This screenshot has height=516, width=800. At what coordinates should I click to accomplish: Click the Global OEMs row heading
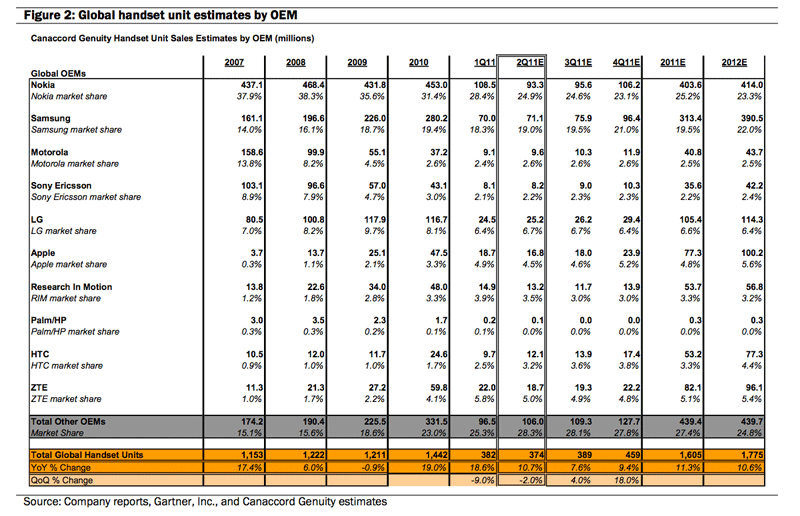[x=58, y=73]
